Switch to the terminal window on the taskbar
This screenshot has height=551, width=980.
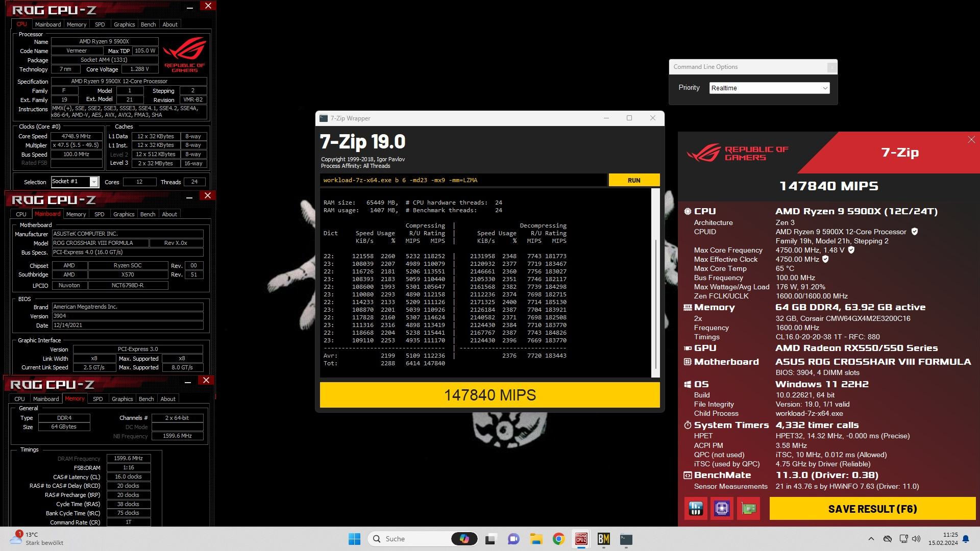pyautogui.click(x=626, y=539)
